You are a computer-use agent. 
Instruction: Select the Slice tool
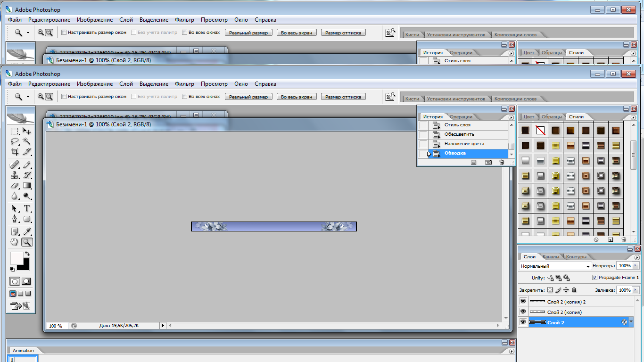[x=27, y=151]
